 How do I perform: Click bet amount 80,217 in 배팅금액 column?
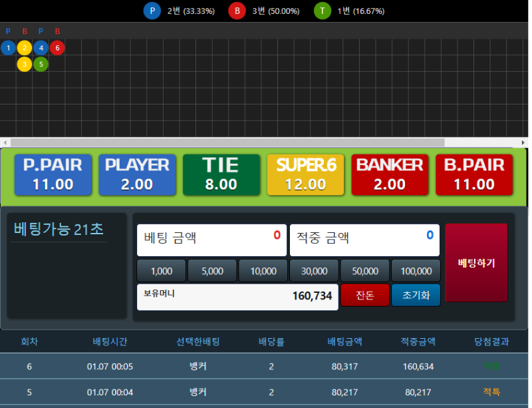pyautogui.click(x=344, y=392)
